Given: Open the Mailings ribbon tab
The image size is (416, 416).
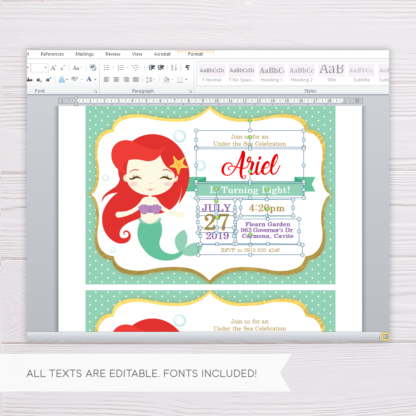Looking at the screenshot, I should (x=84, y=54).
